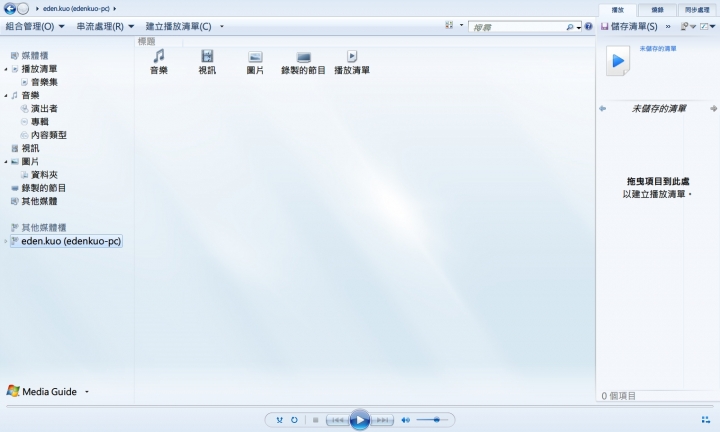Collapse the 播放清單 tree node triangle
Image resolution: width=720 pixels, height=432 pixels.
[6, 69]
